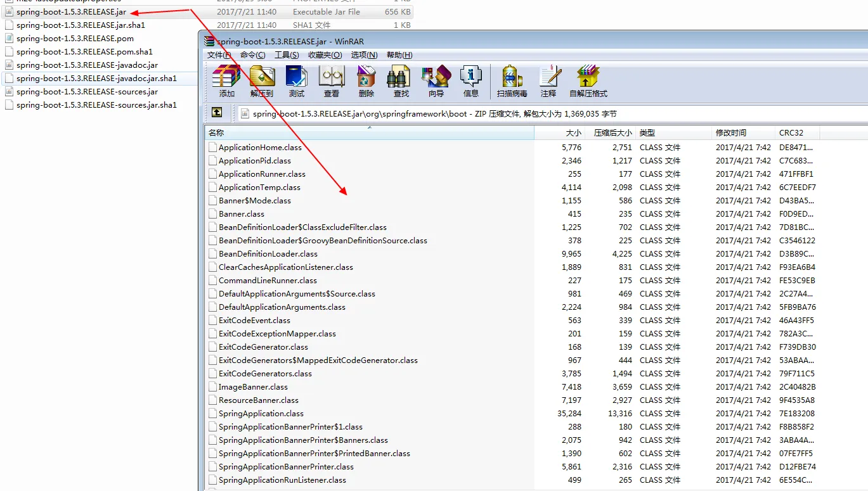
Task: Open the Options (选项) menu
Action: [364, 55]
